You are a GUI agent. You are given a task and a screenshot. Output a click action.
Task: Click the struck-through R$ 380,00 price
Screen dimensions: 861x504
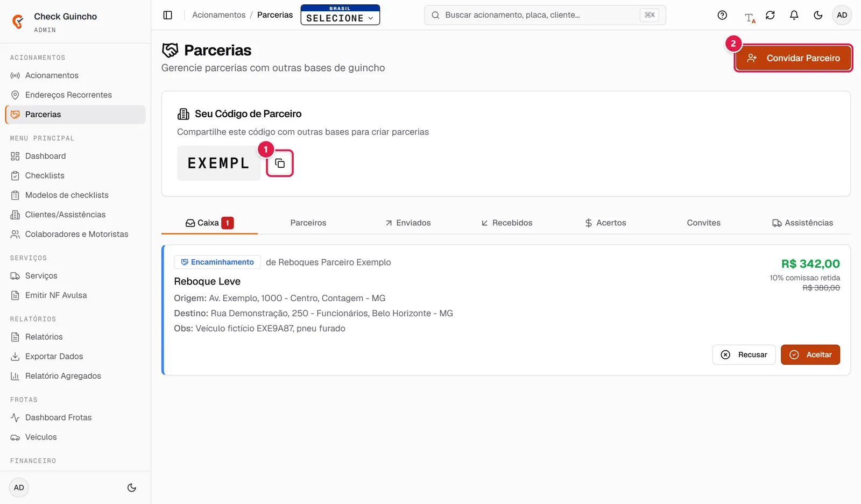click(x=821, y=288)
